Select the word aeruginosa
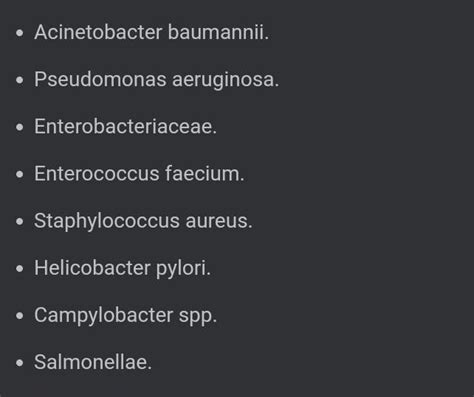This screenshot has height=397, width=474. (x=226, y=81)
